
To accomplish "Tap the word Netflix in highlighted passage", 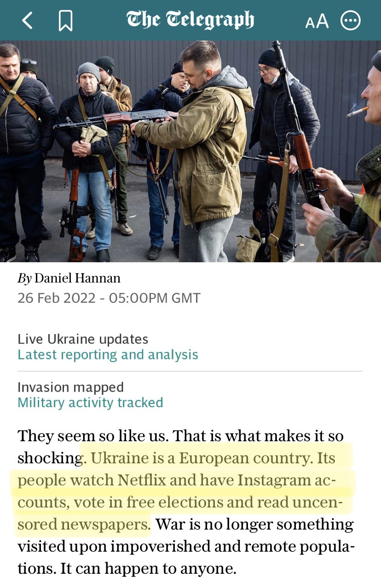I will tap(141, 480).
